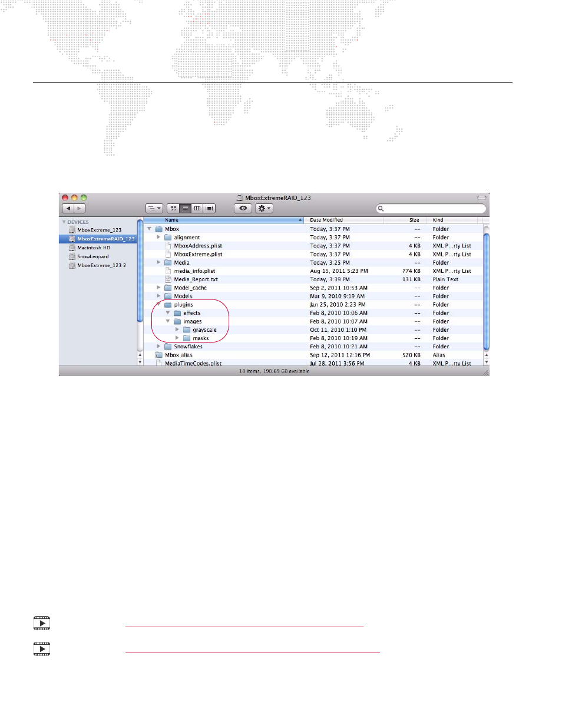Sort the list by the Name column
The width and height of the screenshot is (562, 728).
pyautogui.click(x=224, y=220)
